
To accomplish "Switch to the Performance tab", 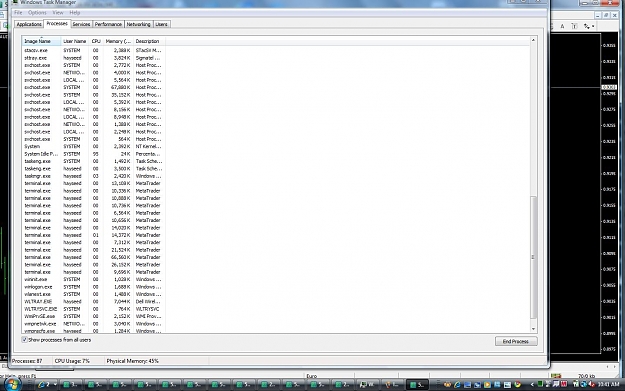I will click(108, 24).
